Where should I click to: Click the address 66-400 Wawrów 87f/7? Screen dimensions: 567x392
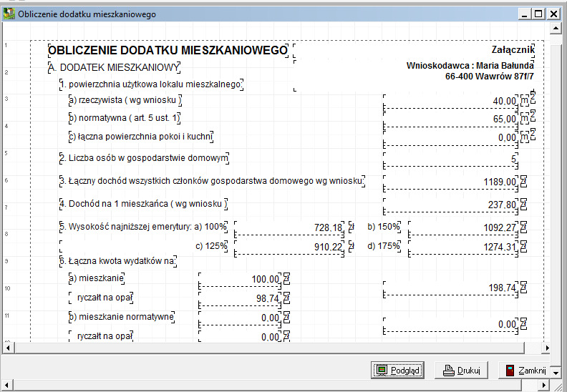(x=490, y=77)
